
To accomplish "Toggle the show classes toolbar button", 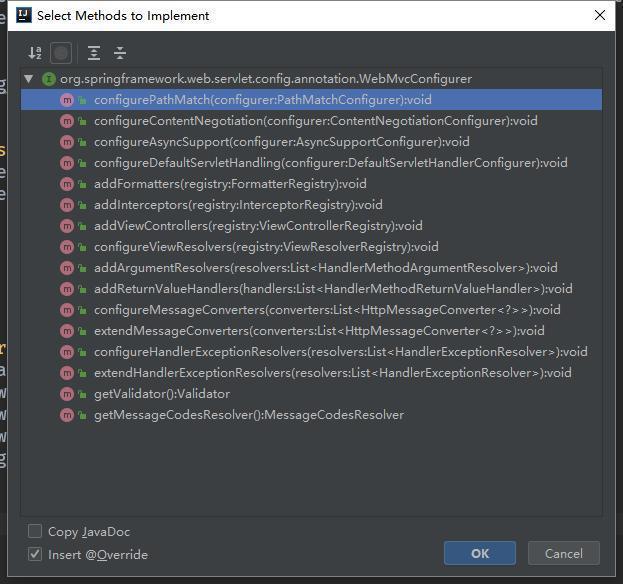I will (61, 53).
